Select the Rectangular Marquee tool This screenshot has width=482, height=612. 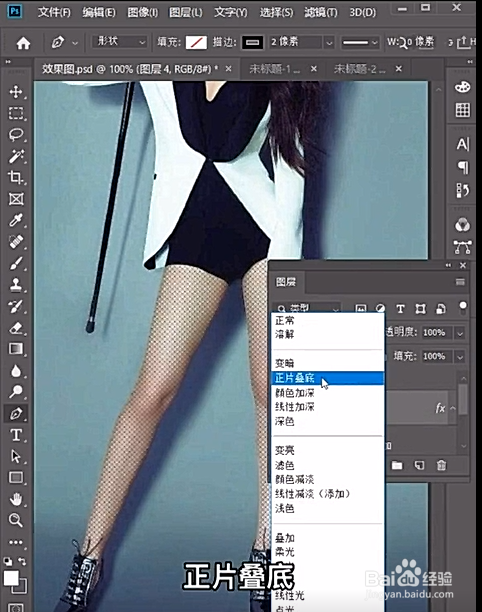click(16, 113)
